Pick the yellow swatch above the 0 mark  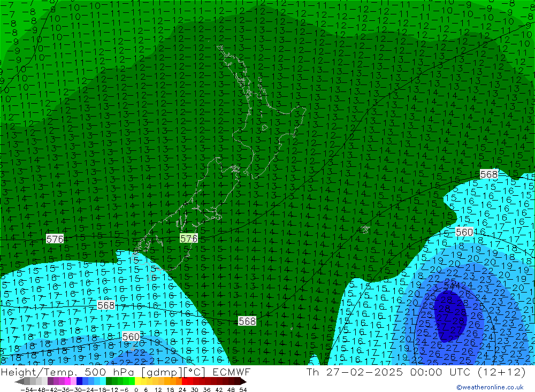[137, 382]
